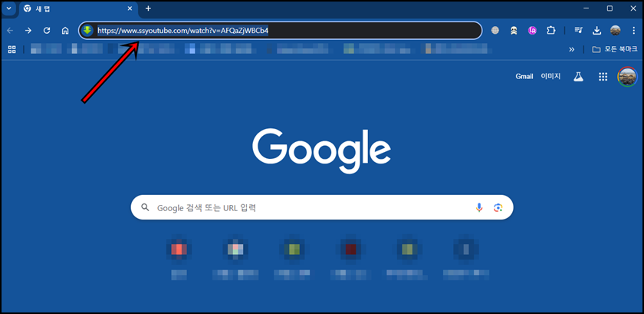644x314 pixels.
Task: Expand hidden bookmarks with the double chevron
Action: (x=571, y=49)
